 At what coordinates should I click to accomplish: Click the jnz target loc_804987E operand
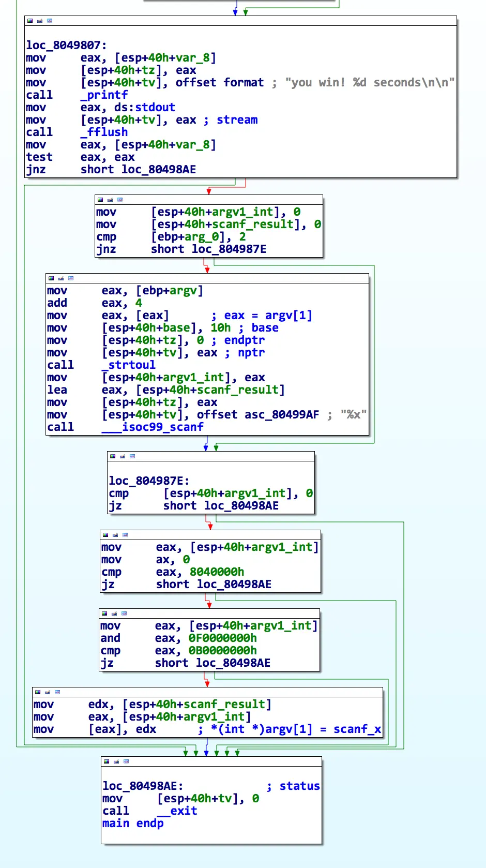(x=229, y=249)
